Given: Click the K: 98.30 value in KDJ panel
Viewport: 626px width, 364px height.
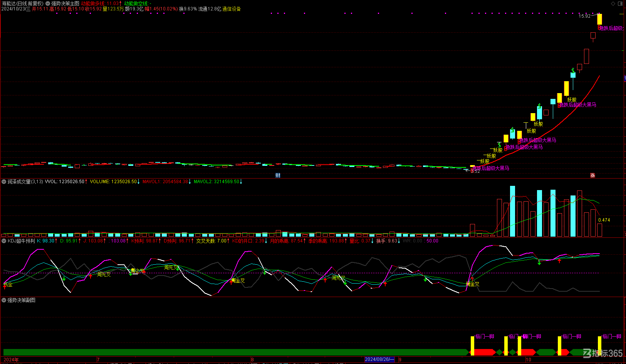Looking at the screenshot, I should 47,241.
